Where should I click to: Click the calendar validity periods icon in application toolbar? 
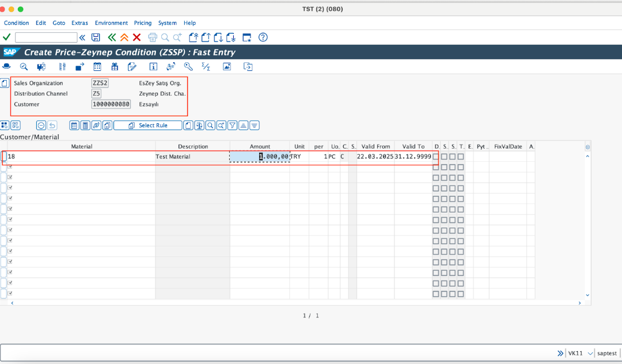[97, 67]
